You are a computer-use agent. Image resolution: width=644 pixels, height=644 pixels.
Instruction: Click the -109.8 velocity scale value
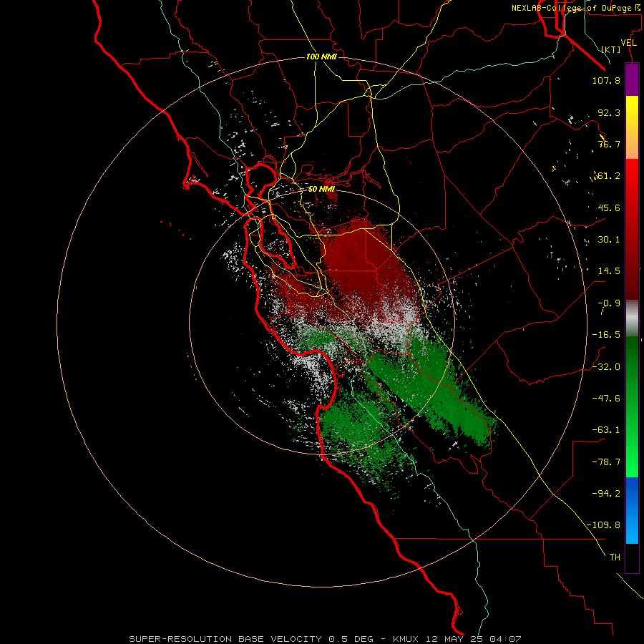[603, 525]
